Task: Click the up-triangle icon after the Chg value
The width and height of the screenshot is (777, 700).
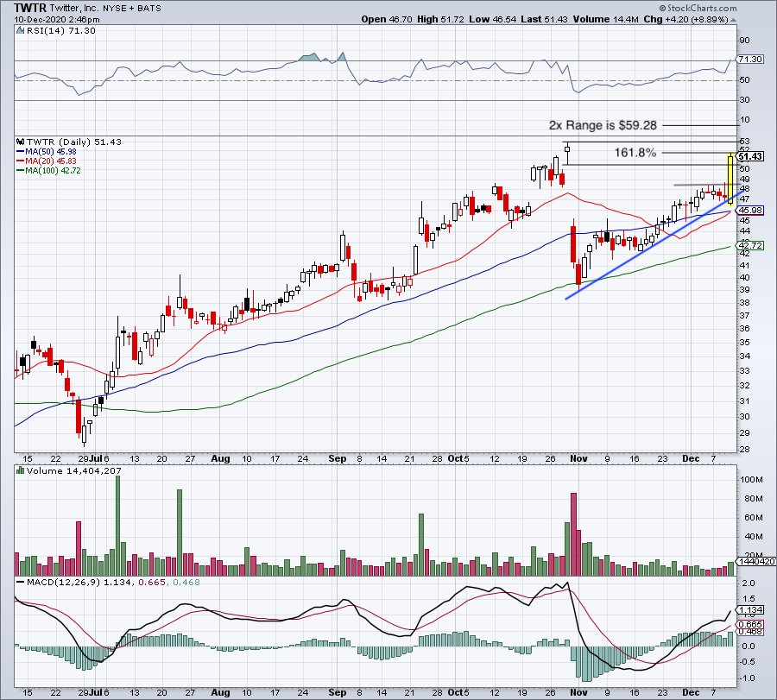Action: [733, 20]
